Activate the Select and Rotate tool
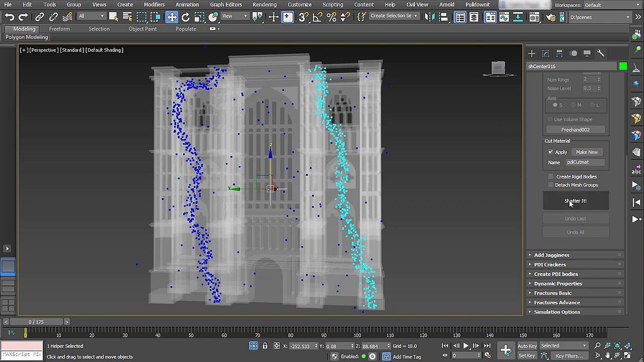This screenshot has width=644, height=362. (186, 17)
